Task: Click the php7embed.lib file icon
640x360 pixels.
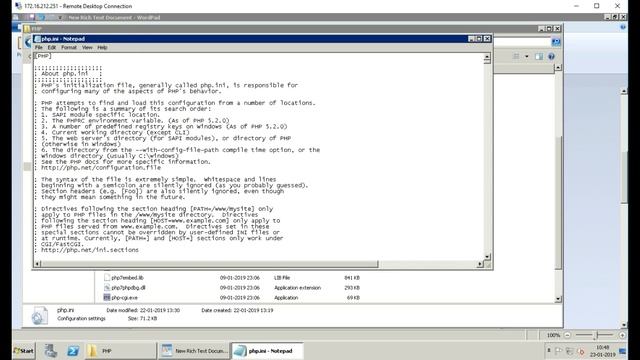Action: click(x=107, y=278)
